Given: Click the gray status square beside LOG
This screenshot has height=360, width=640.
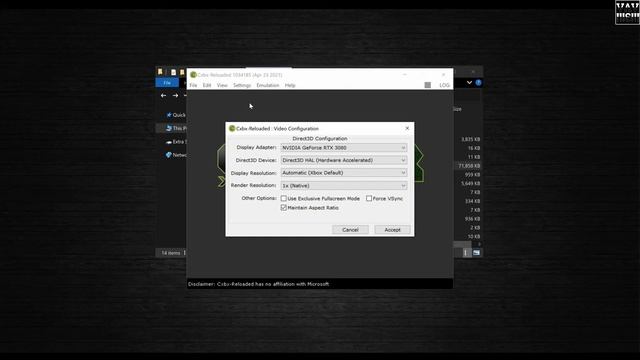Looking at the screenshot, I should (x=427, y=85).
